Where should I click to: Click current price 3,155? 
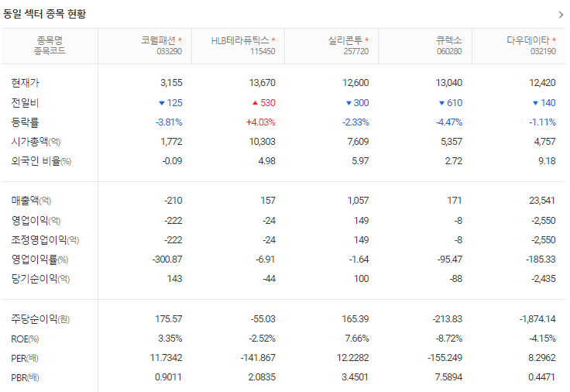tap(171, 83)
